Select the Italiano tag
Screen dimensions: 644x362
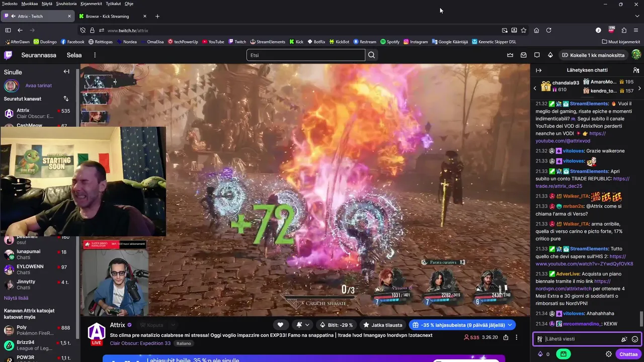(184, 343)
